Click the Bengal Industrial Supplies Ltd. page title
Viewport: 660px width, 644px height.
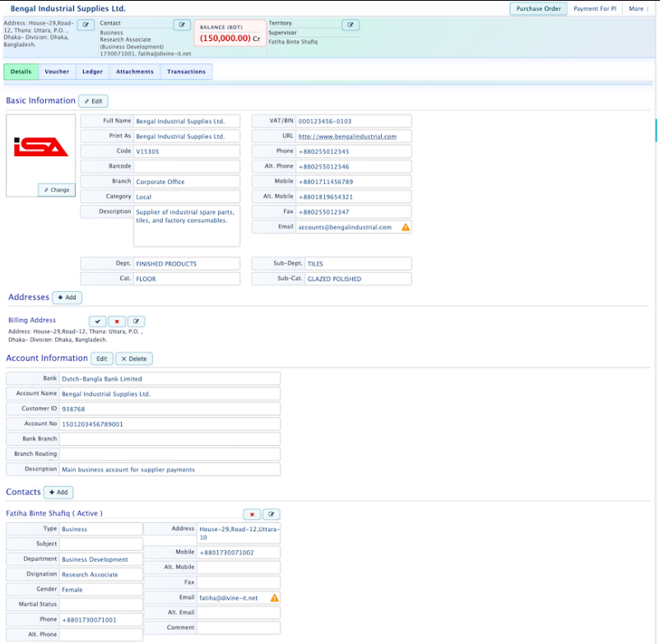67,8
